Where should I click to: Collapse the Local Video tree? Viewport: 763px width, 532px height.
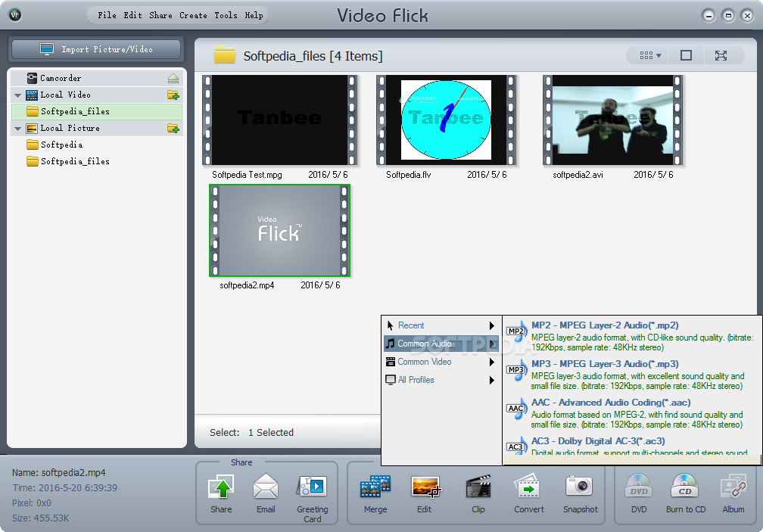pos(18,95)
